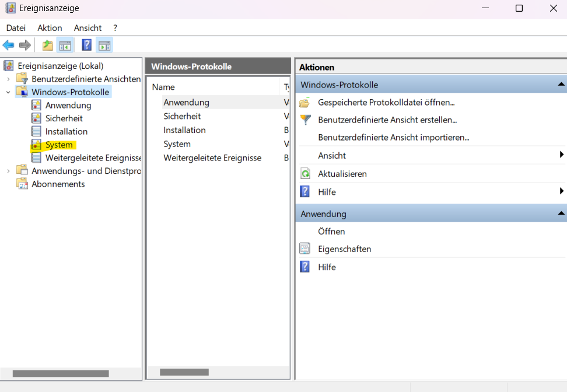The height and width of the screenshot is (392, 567).
Task: Click the Eigenschaften properties icon
Action: point(305,249)
